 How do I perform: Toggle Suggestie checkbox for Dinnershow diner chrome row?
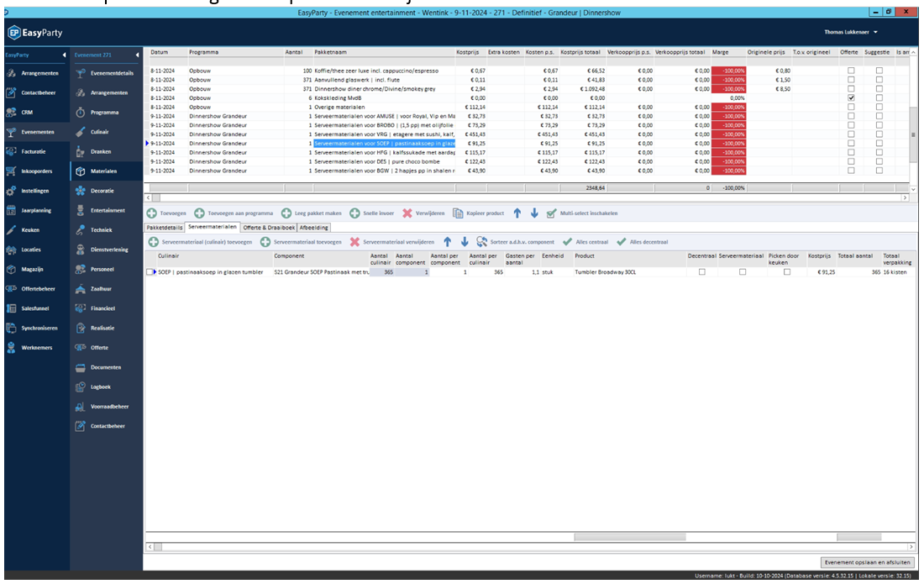coord(879,89)
